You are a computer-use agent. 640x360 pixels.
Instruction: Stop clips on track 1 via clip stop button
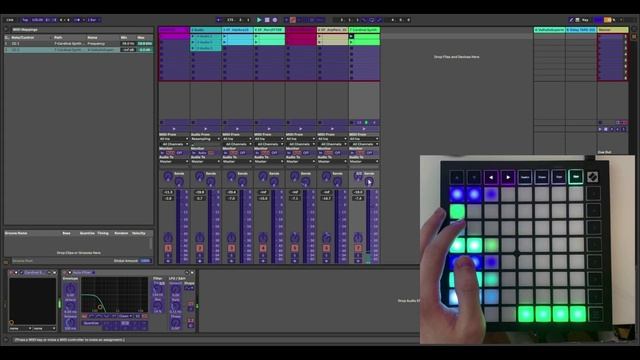coord(162,122)
